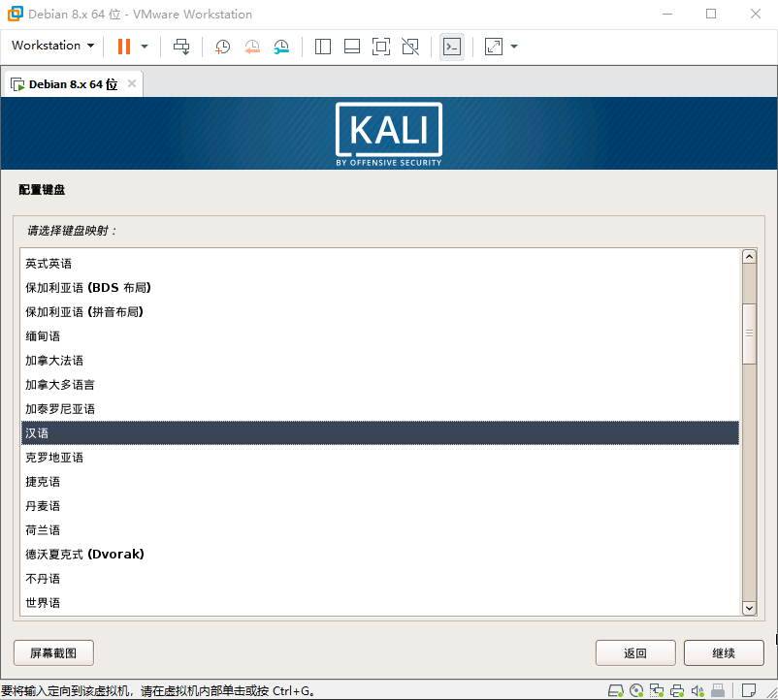
Task: Open the Workstation menu
Action: pyautogui.click(x=52, y=46)
